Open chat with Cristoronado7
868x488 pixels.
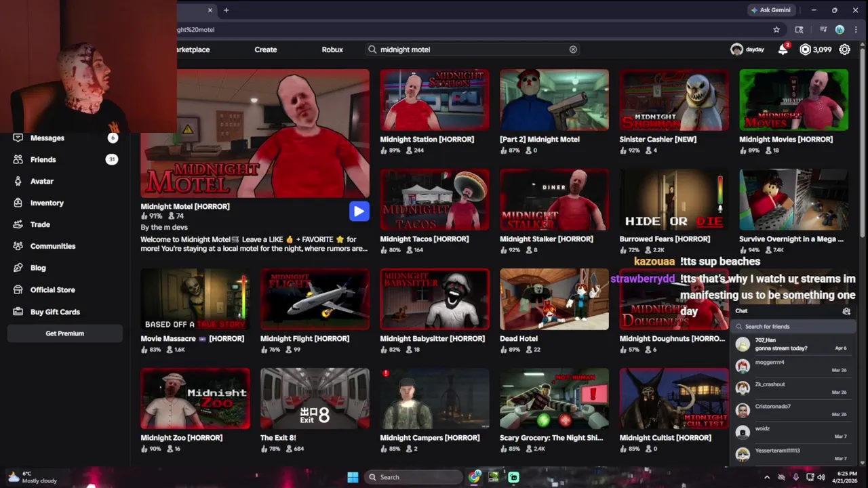pyautogui.click(x=791, y=410)
